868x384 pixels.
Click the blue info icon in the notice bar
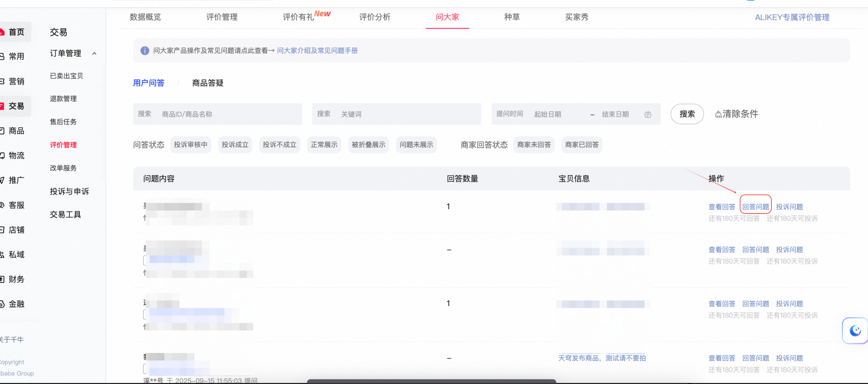144,51
